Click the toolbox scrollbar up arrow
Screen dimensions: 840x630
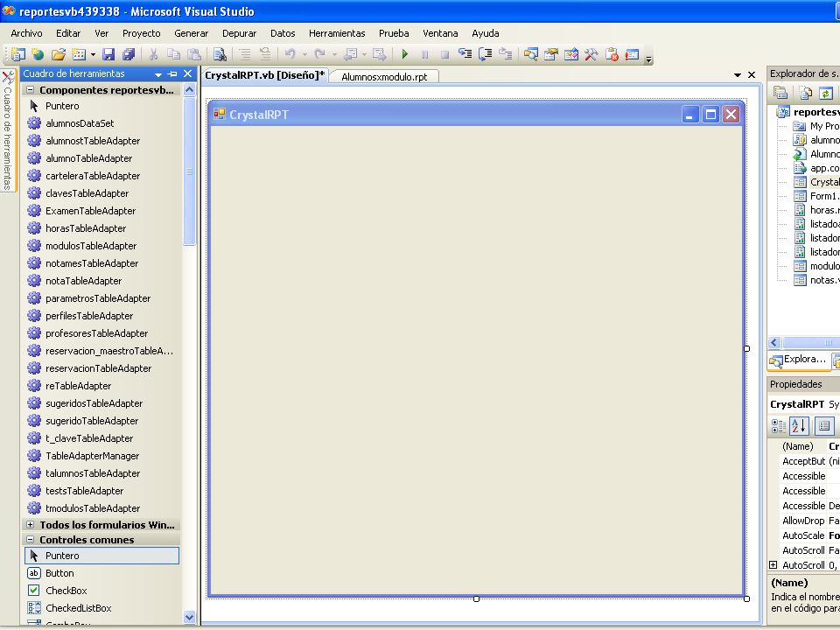tap(189, 90)
